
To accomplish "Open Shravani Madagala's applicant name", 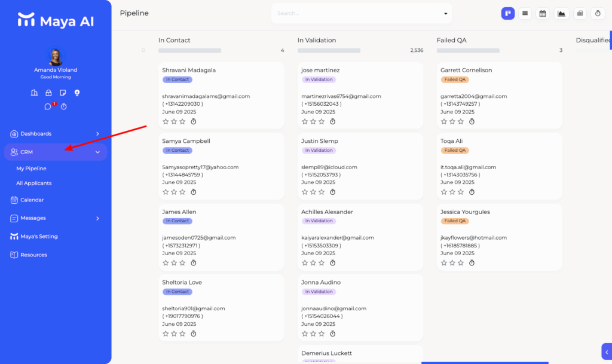I will (189, 70).
